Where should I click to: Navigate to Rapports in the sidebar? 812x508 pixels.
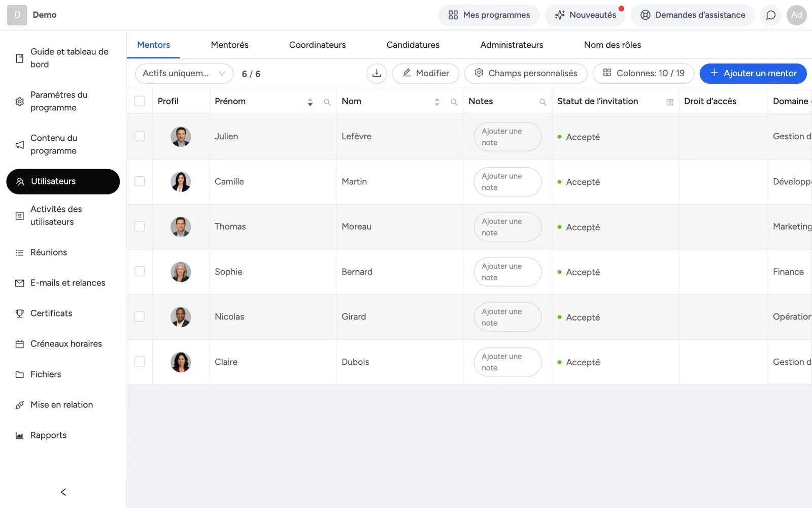point(63,435)
